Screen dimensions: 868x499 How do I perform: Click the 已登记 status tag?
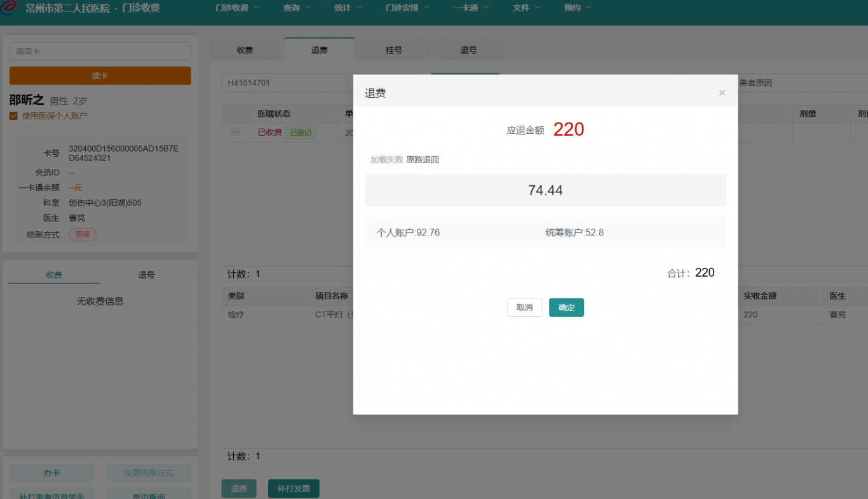(301, 133)
